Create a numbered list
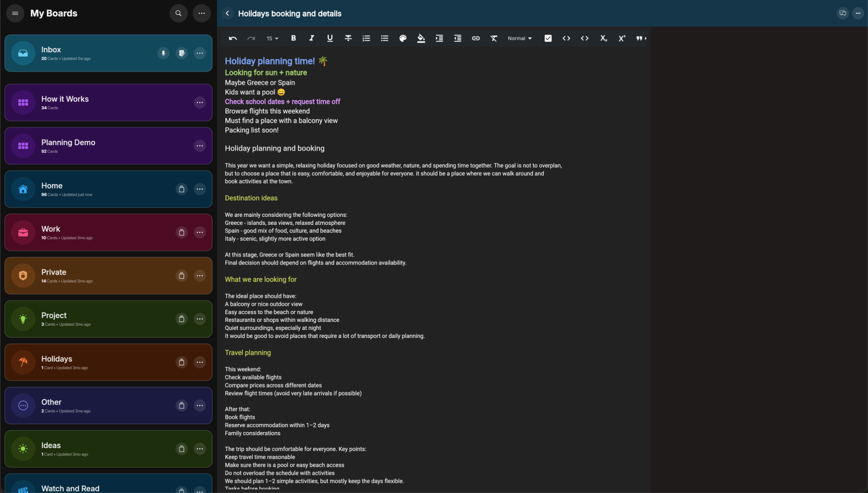The height and width of the screenshot is (493, 868). coord(366,39)
